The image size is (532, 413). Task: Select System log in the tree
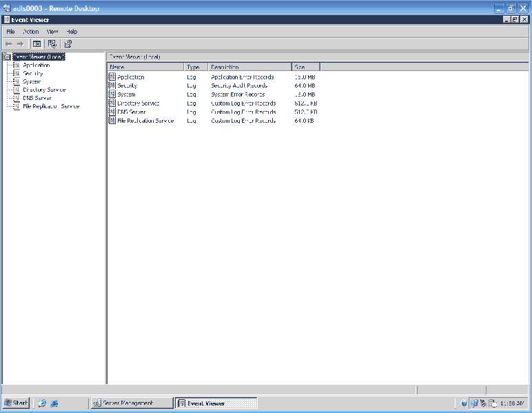tap(32, 81)
